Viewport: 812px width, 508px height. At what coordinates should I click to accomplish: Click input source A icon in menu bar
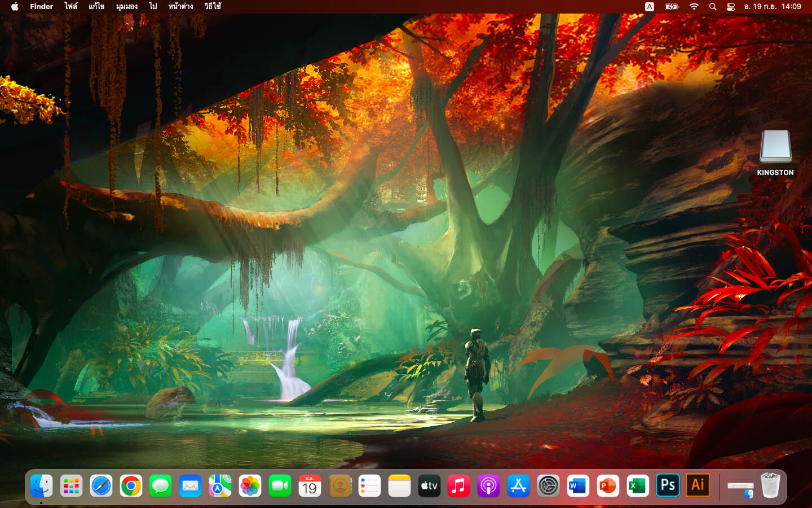pos(650,7)
